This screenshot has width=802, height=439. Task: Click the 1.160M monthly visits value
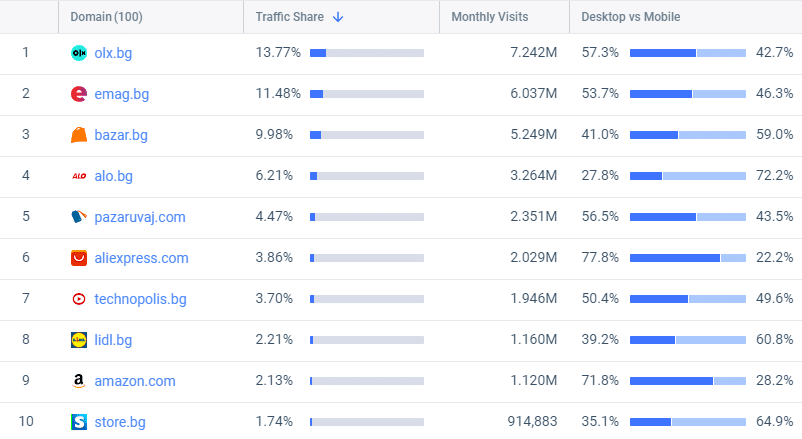[x=533, y=339]
